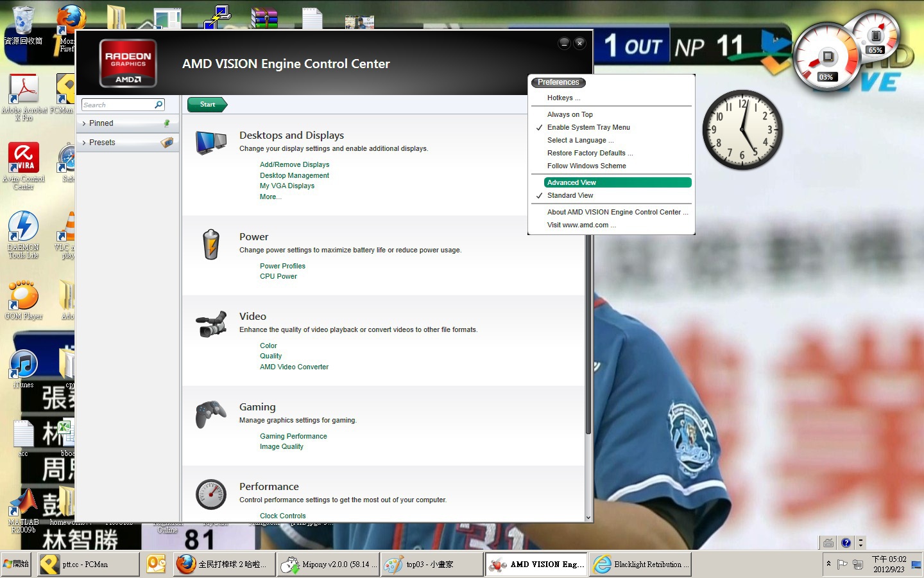Expand More... under Desktops and Displays
The width and height of the screenshot is (924, 578).
click(x=270, y=197)
